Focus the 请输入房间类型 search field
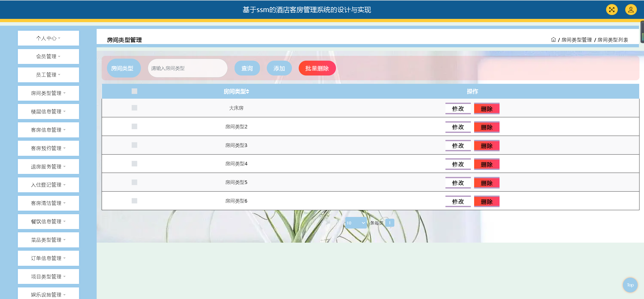This screenshot has width=644, height=299. [187, 68]
